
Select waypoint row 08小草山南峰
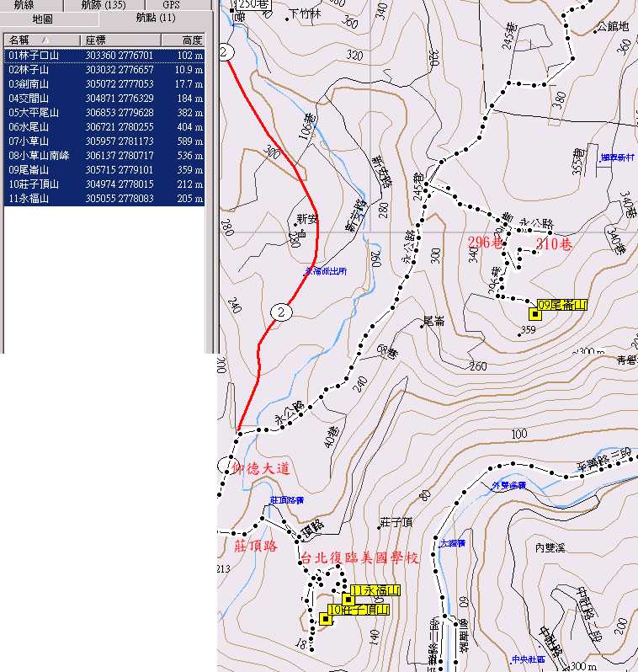[104, 156]
